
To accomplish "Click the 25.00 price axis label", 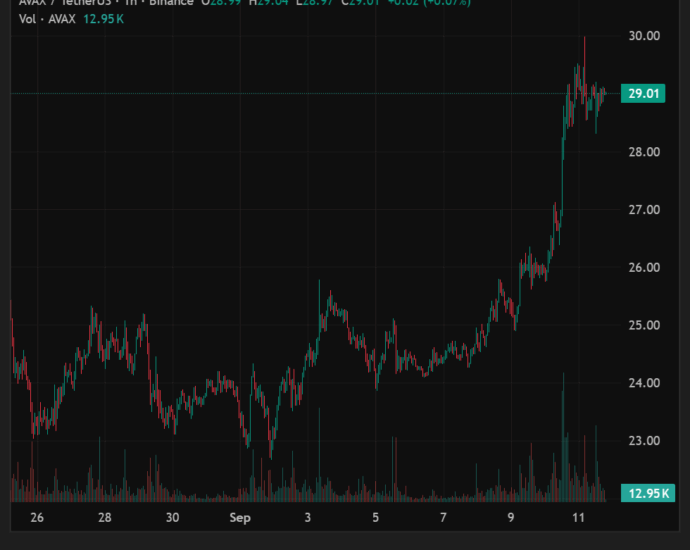I will click(644, 326).
